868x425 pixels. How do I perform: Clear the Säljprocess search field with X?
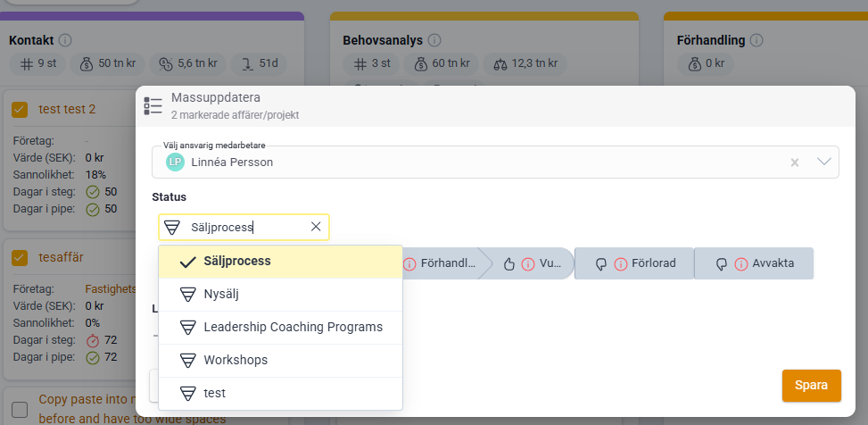click(x=316, y=227)
